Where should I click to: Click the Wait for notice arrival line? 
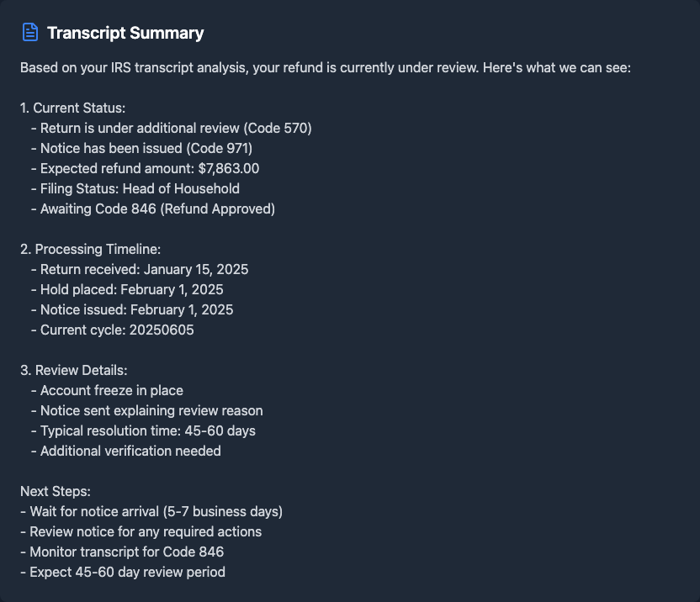tap(156, 511)
